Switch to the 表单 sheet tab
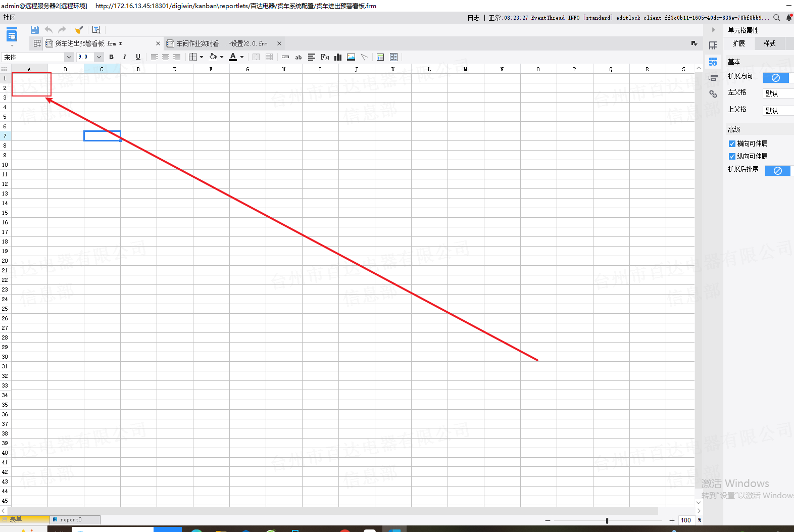The image size is (794, 532). click(25, 519)
